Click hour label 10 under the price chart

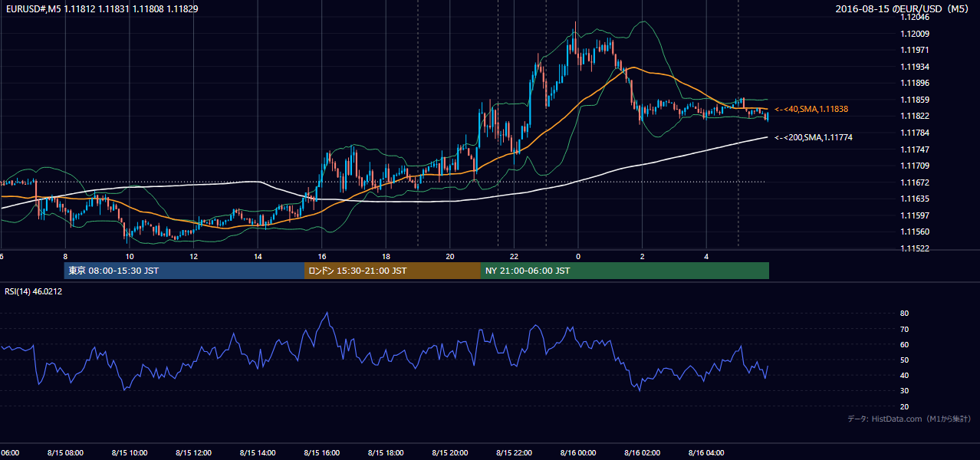[130, 256]
